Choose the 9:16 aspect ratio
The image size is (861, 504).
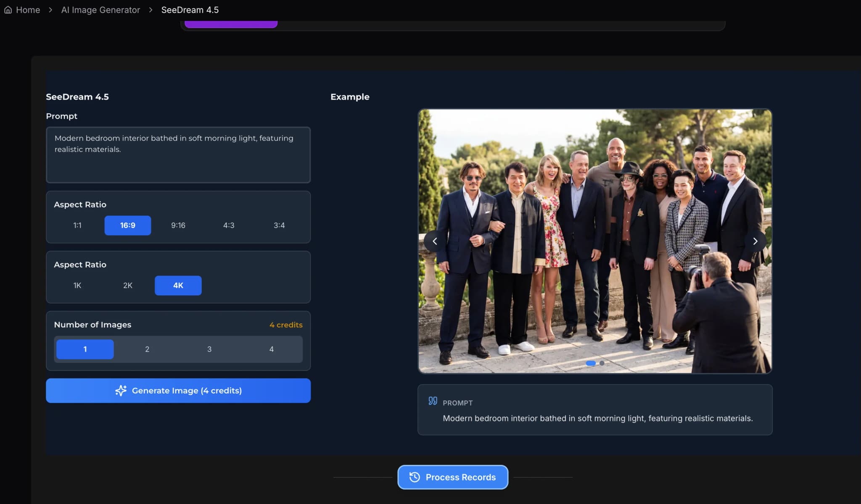pyautogui.click(x=178, y=226)
